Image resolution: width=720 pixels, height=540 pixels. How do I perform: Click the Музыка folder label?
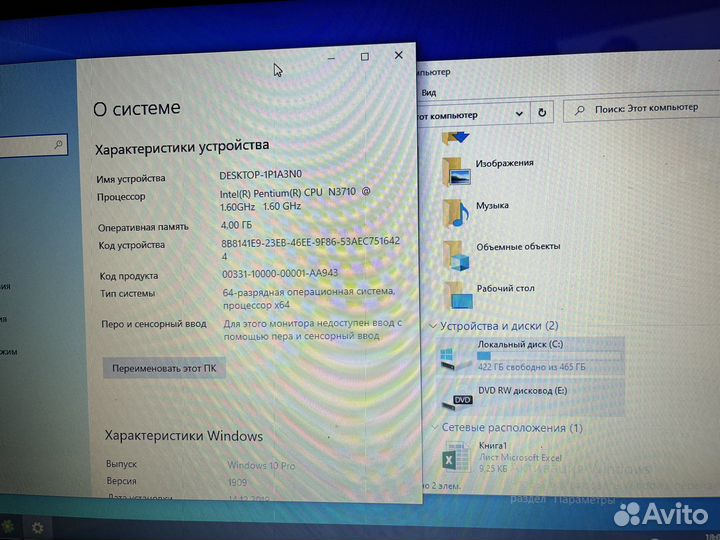(x=492, y=206)
